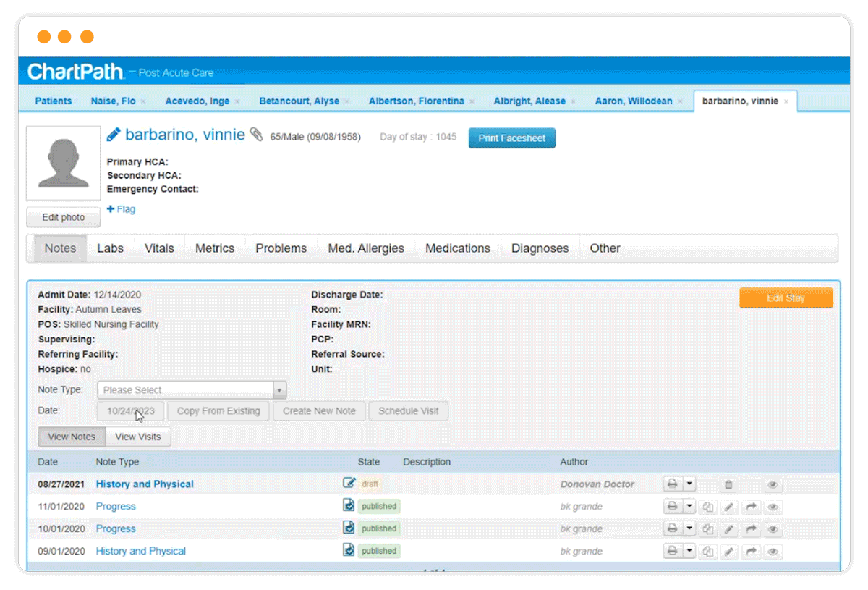Copy the 09/01/2020 History and Physical note
The height and width of the screenshot is (590, 868).
coord(708,551)
